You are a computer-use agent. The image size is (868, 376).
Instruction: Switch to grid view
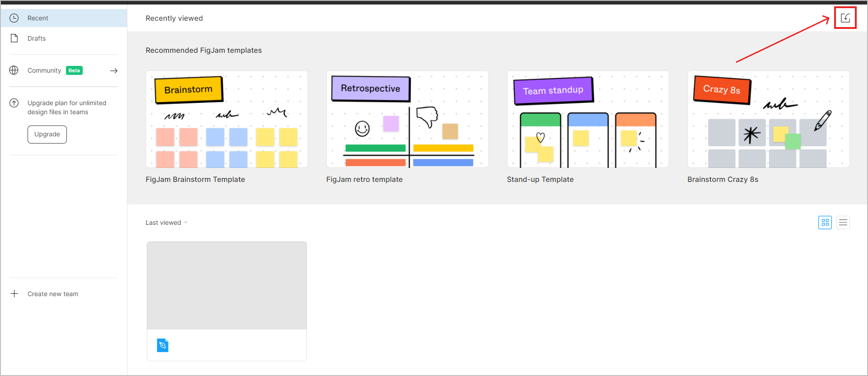tap(825, 223)
